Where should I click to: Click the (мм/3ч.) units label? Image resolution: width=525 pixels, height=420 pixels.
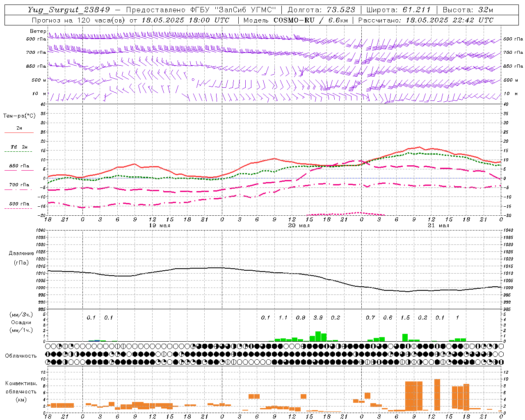[x=21, y=315]
